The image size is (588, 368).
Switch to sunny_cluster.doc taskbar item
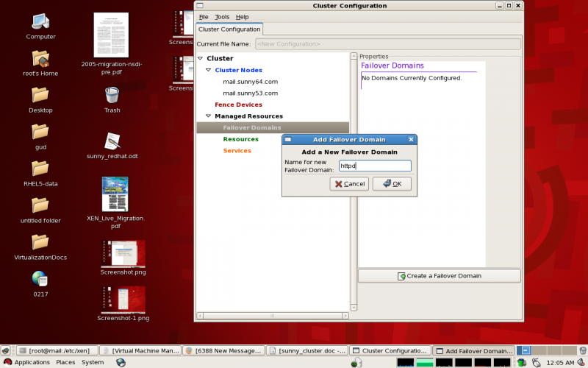pos(307,351)
